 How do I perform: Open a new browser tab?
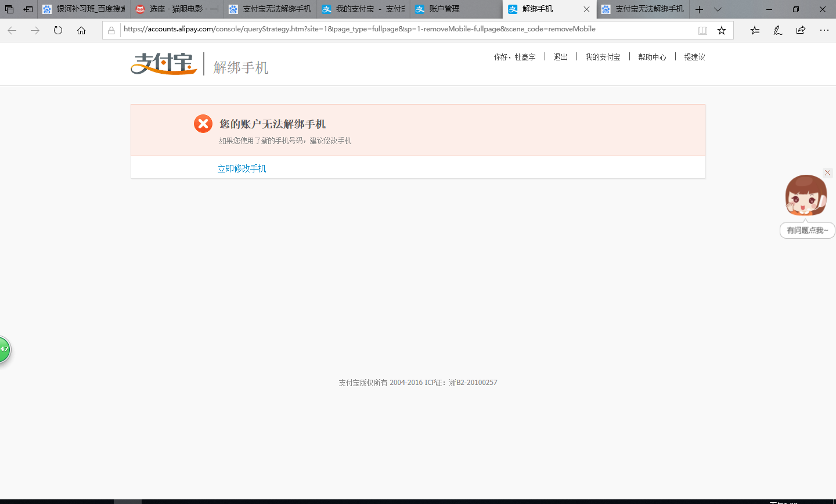coord(699,9)
